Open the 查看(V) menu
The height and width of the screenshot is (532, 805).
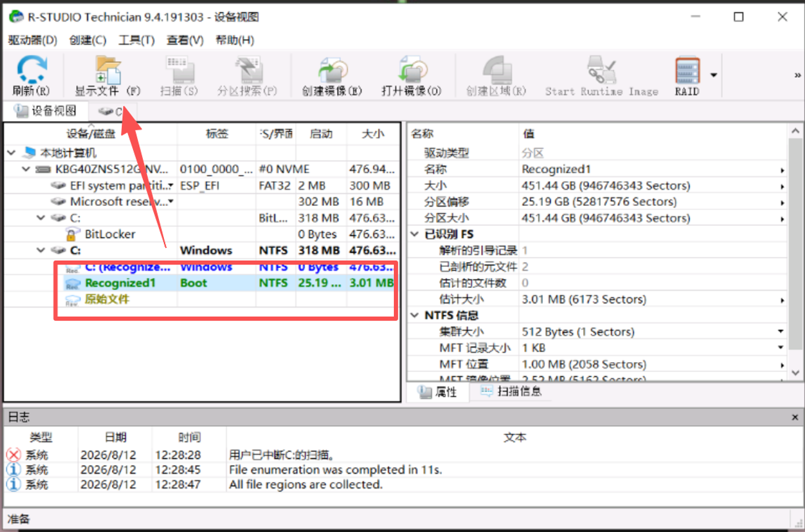click(185, 40)
